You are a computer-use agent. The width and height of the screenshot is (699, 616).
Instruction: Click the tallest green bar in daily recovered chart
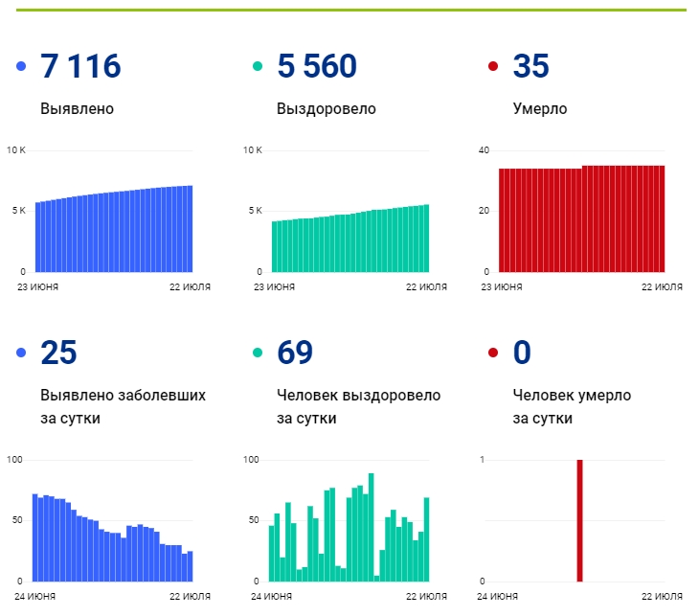[371, 527]
